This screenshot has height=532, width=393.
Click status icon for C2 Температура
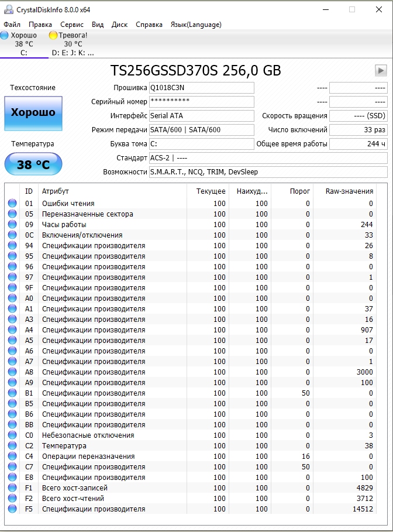pyautogui.click(x=12, y=445)
